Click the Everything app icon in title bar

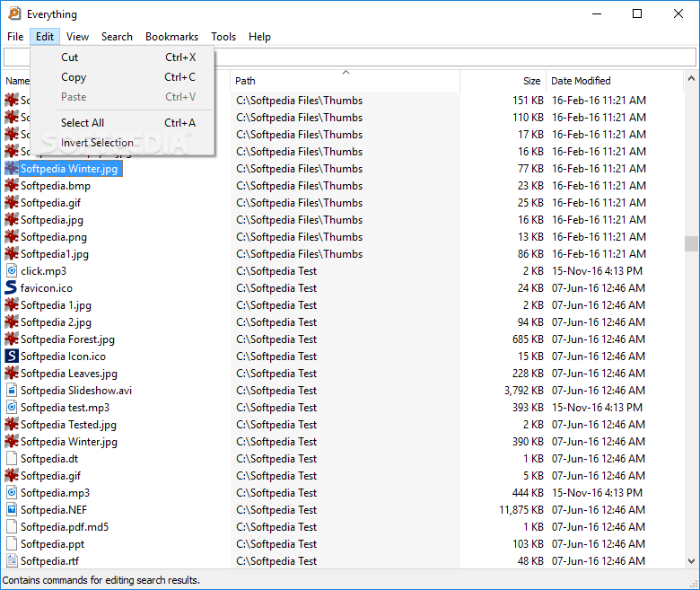(x=14, y=13)
